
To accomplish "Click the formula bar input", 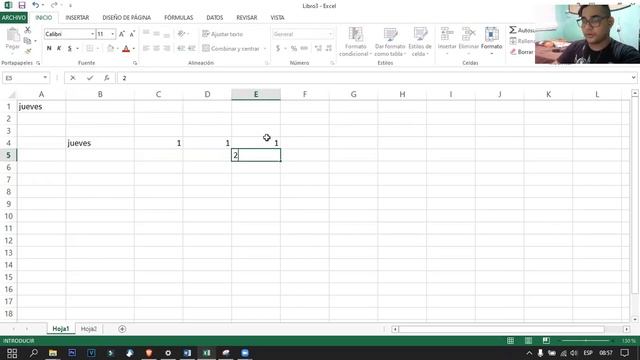I will [x=373, y=78].
